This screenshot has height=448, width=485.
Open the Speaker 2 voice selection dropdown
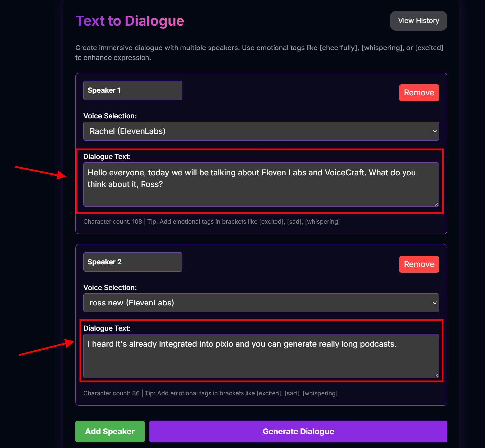(x=261, y=303)
